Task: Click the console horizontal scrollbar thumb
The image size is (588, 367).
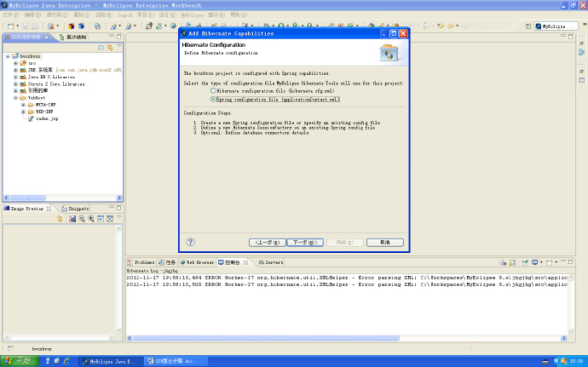Action: click(x=266, y=338)
